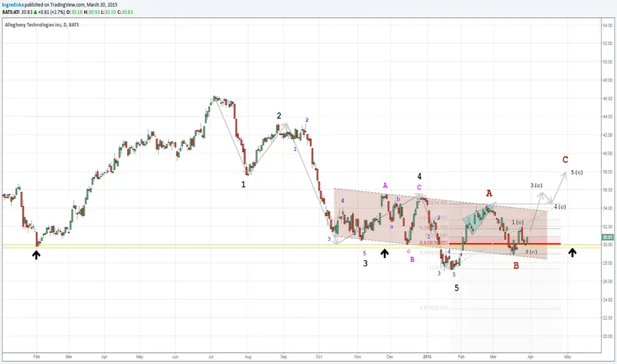Viewport: 617px width, 364px height.
Task: Open the bigrediska author link
Action: (x=13, y=5)
